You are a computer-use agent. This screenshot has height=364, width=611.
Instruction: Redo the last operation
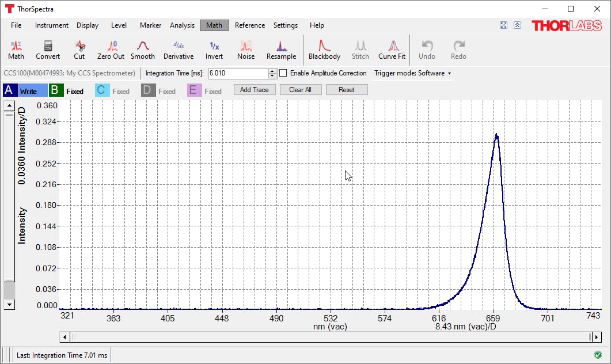[458, 50]
